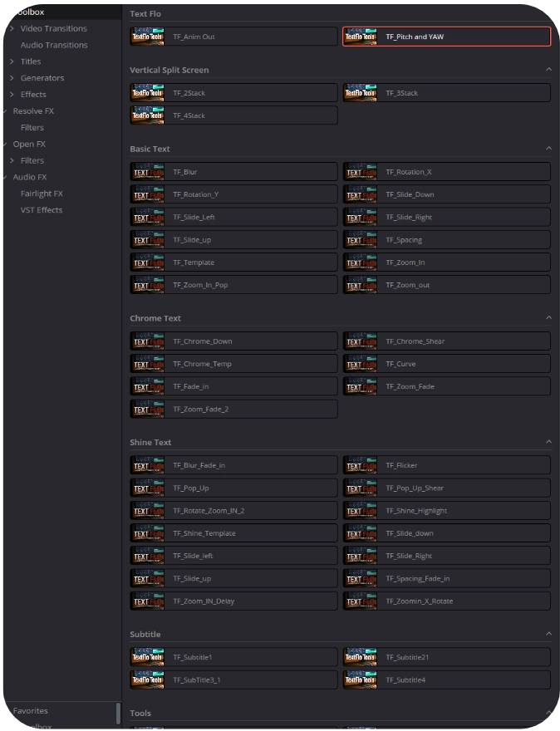560x731 pixels.
Task: Select the TF_Pitch and YAW effect
Action: (x=446, y=37)
